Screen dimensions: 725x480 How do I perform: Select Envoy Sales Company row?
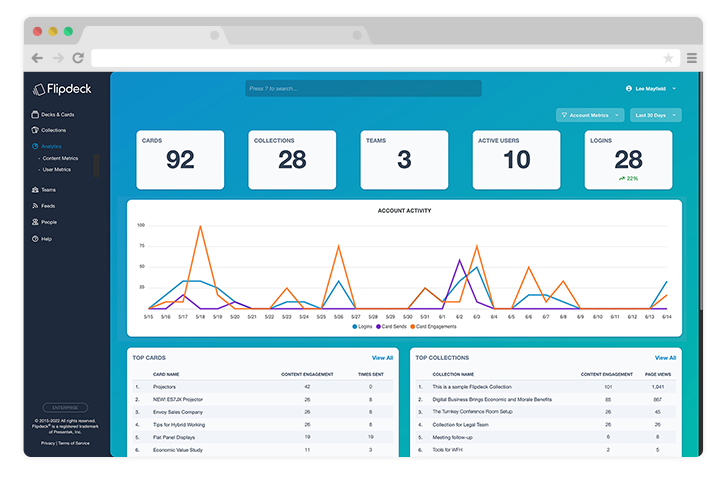(263, 412)
